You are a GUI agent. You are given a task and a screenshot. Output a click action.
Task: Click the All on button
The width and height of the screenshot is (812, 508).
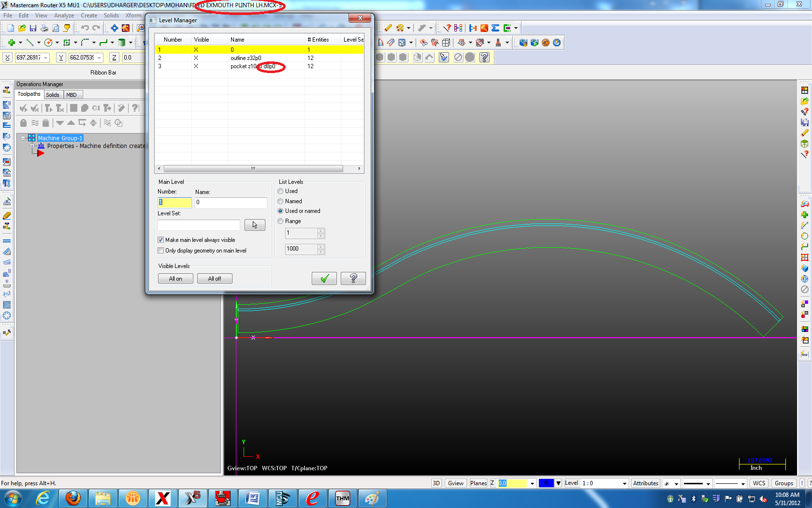click(x=175, y=279)
